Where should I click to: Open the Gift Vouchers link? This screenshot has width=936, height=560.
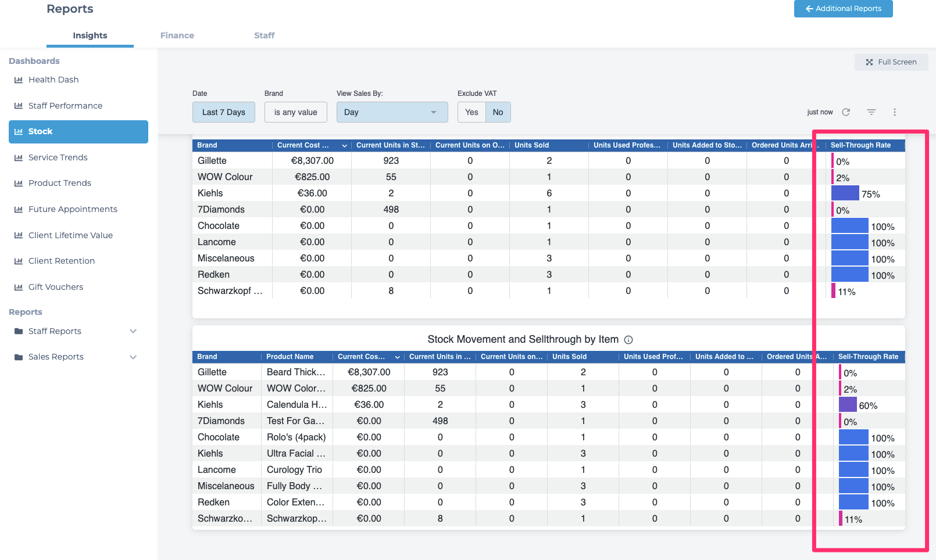coord(56,287)
